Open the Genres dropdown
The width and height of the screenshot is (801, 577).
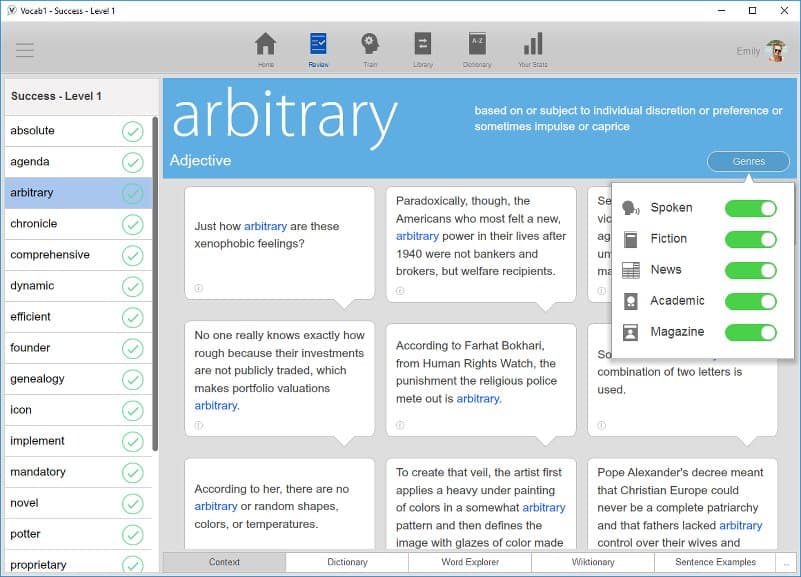tap(748, 161)
